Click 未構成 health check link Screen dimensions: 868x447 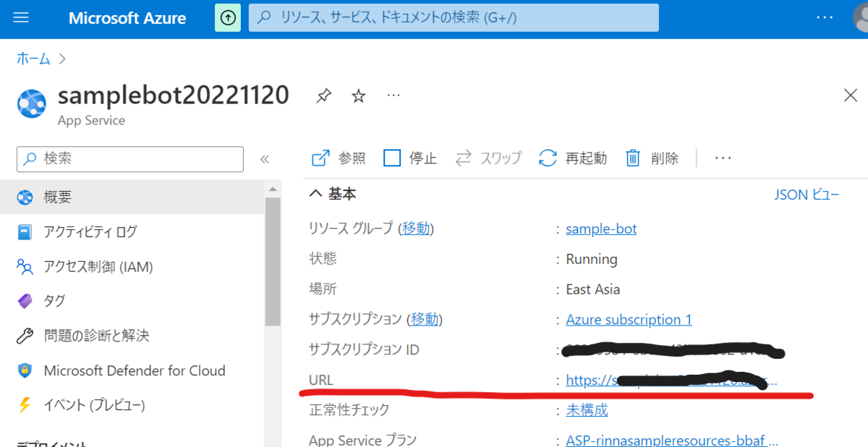587,410
